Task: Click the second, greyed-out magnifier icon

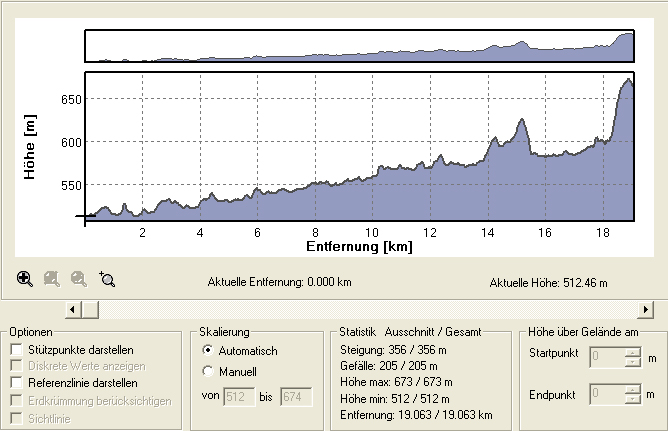Action: point(52,280)
